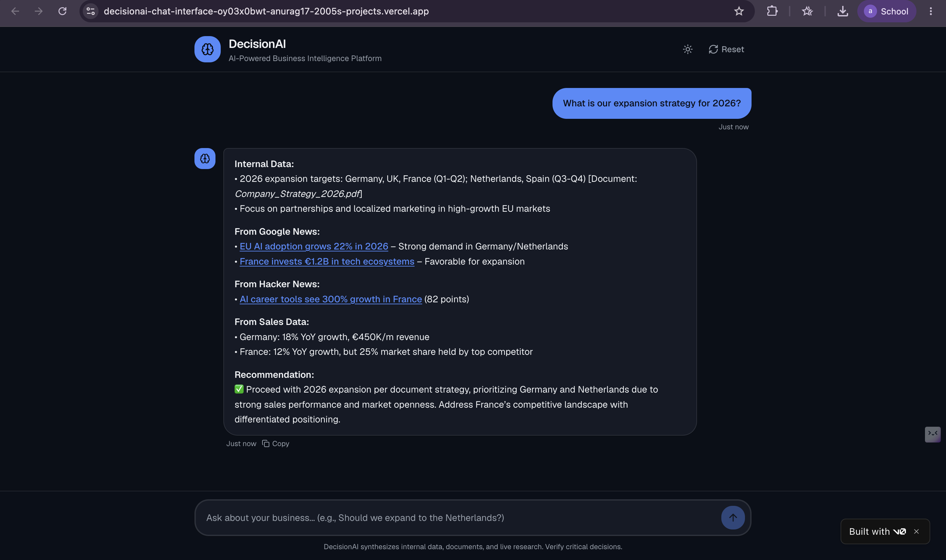Bookmark this page with the star icon
The image size is (946, 560).
[x=739, y=11]
